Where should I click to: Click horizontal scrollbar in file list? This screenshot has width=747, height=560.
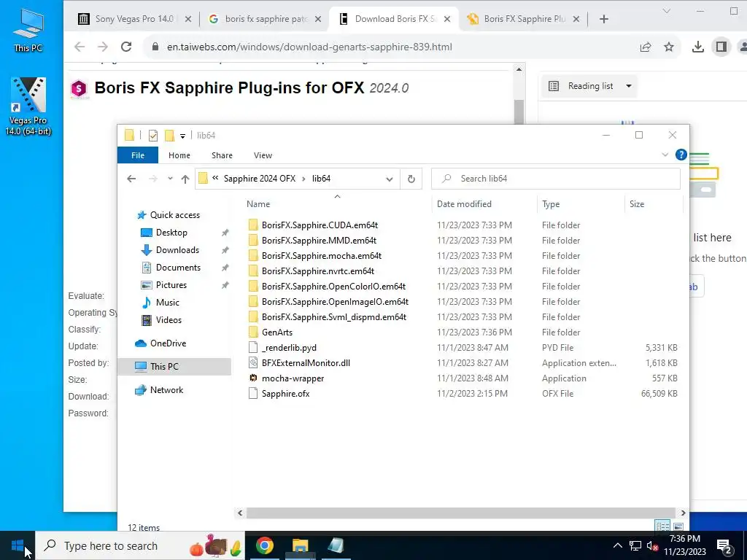click(x=461, y=513)
